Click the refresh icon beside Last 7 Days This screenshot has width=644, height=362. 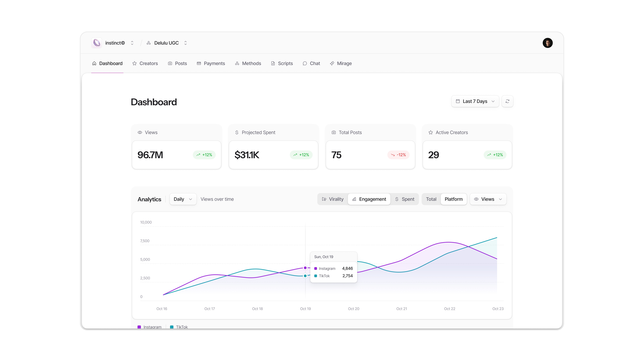507,101
